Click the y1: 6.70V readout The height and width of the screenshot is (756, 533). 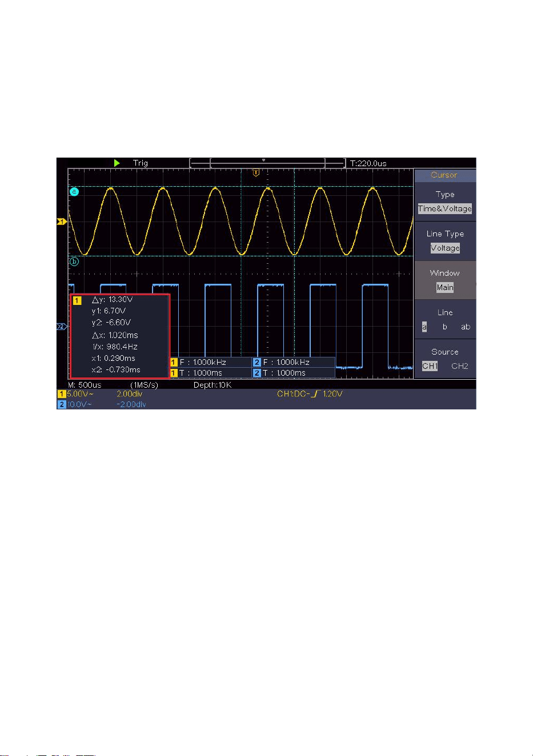pos(109,311)
